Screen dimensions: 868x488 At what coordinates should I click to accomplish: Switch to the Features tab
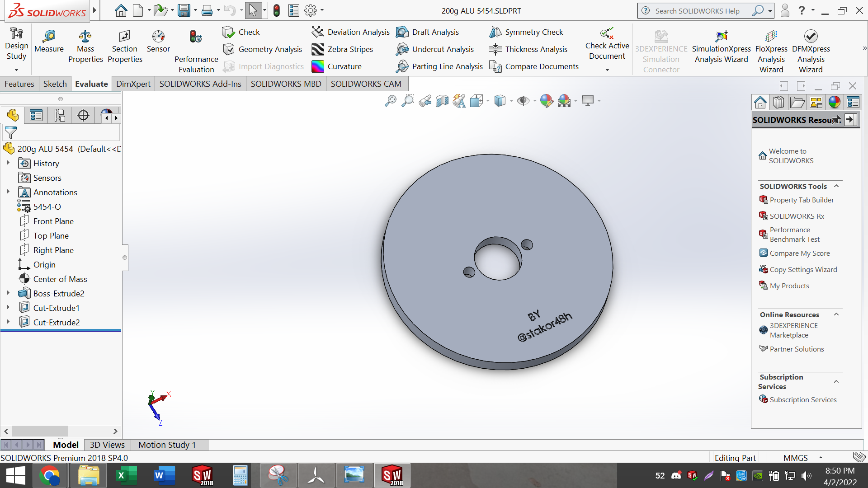pos(19,84)
